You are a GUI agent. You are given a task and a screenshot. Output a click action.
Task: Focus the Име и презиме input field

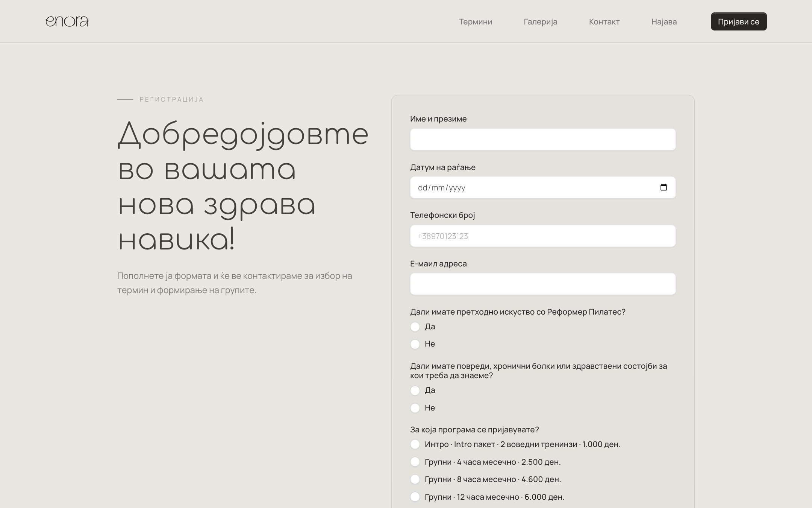pyautogui.click(x=543, y=139)
